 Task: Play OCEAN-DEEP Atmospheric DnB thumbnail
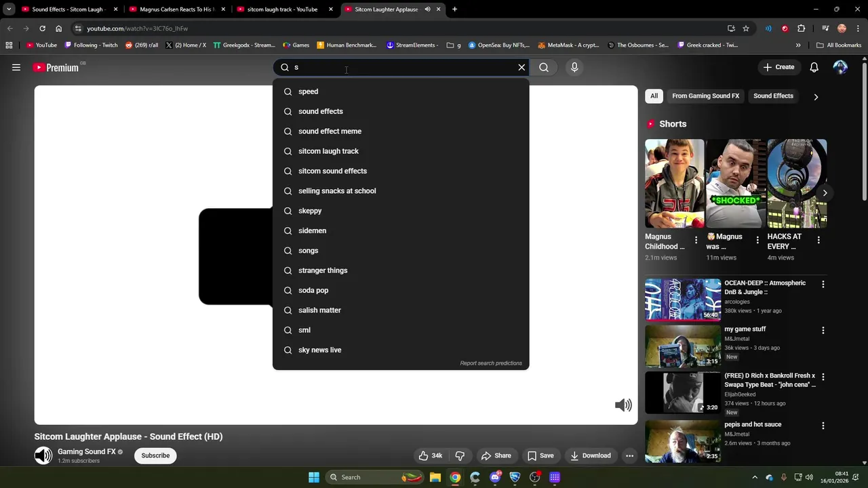click(x=683, y=299)
